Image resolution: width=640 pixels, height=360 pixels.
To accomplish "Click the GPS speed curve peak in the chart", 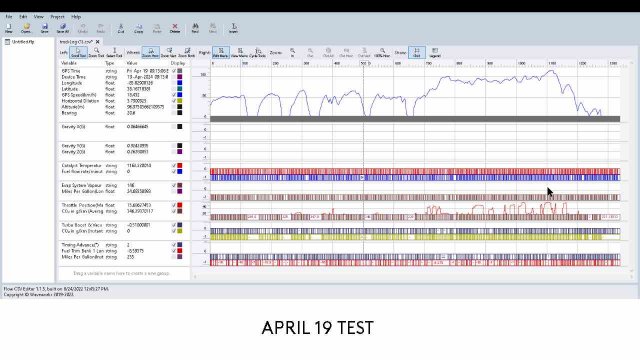I will 552,71.
